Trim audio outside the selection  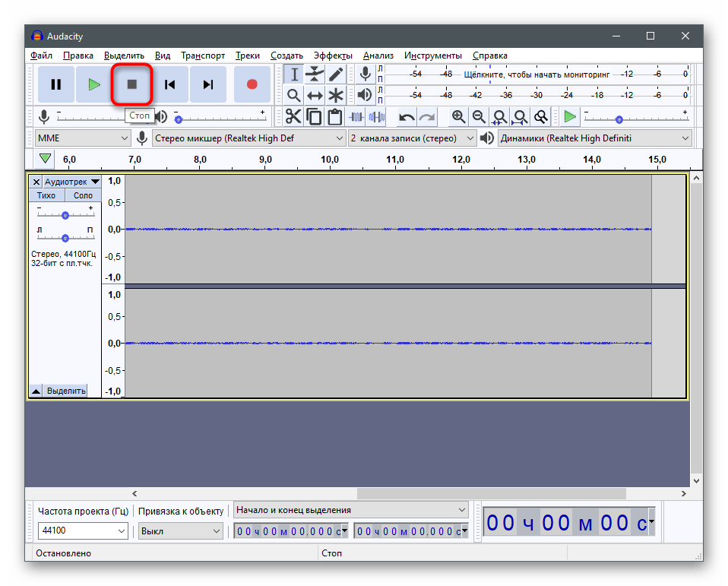click(356, 116)
